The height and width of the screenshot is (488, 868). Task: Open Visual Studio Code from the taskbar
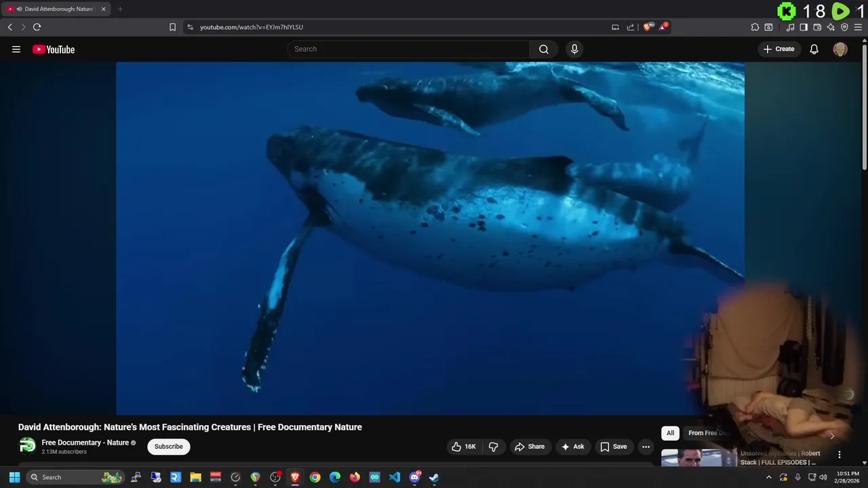coord(395,477)
